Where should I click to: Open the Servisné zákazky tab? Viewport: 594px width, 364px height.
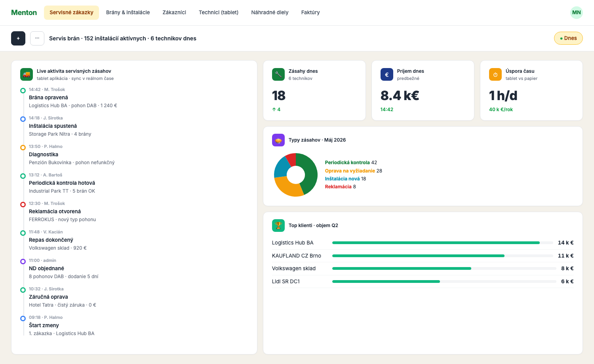(x=71, y=13)
